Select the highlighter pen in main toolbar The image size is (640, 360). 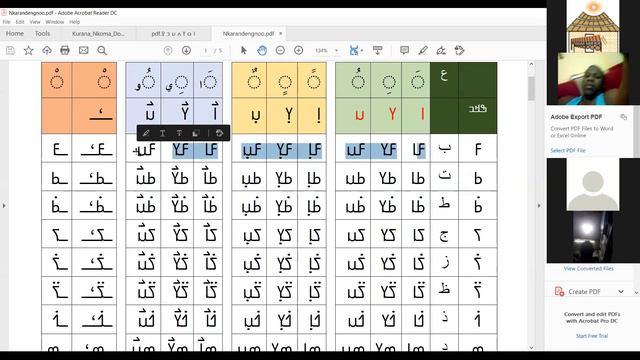click(x=423, y=51)
